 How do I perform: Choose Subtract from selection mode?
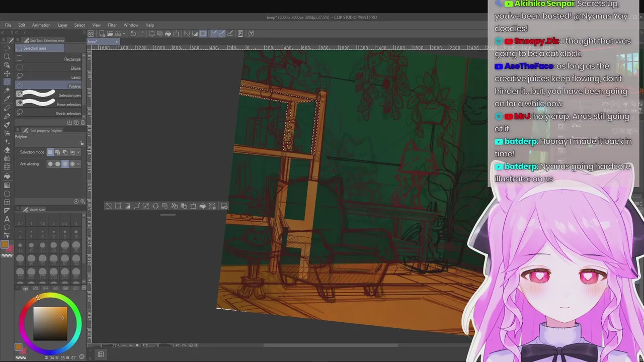pyautogui.click(x=65, y=152)
